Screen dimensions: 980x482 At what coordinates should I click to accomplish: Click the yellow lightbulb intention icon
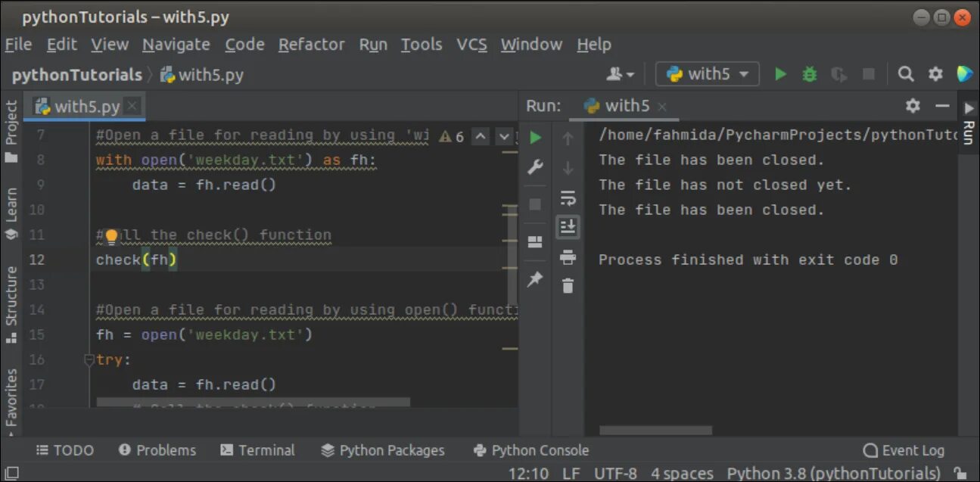coord(111,236)
